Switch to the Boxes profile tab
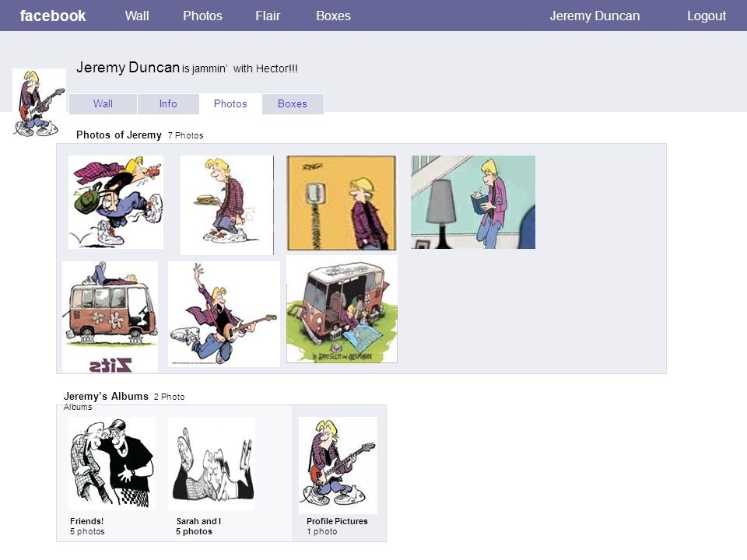The height and width of the screenshot is (560, 747). click(293, 103)
